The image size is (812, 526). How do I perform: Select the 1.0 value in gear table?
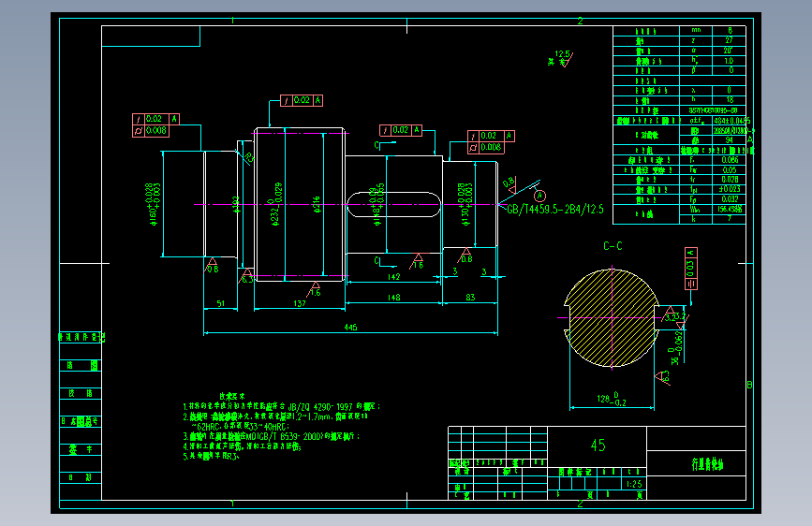729,61
